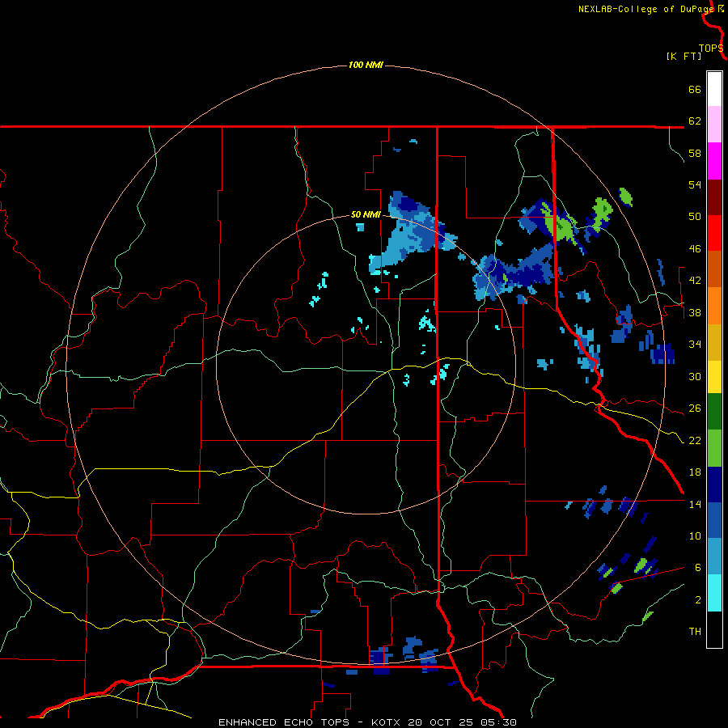Click the "66" legend value
This screenshot has height=728, width=728.
[x=695, y=90]
